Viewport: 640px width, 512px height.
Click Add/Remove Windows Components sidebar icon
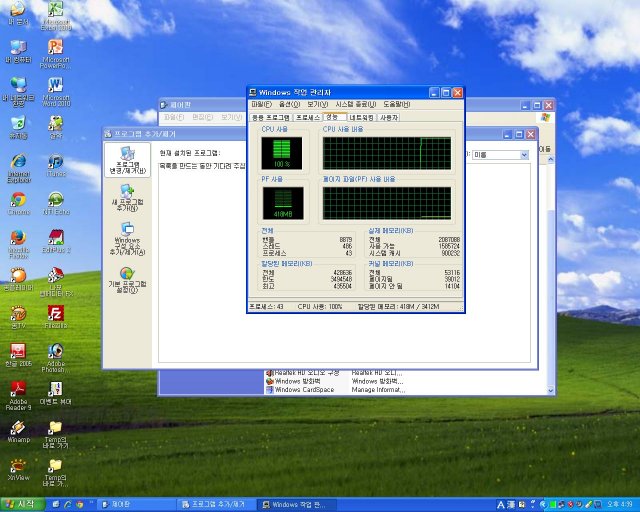[x=127, y=238]
